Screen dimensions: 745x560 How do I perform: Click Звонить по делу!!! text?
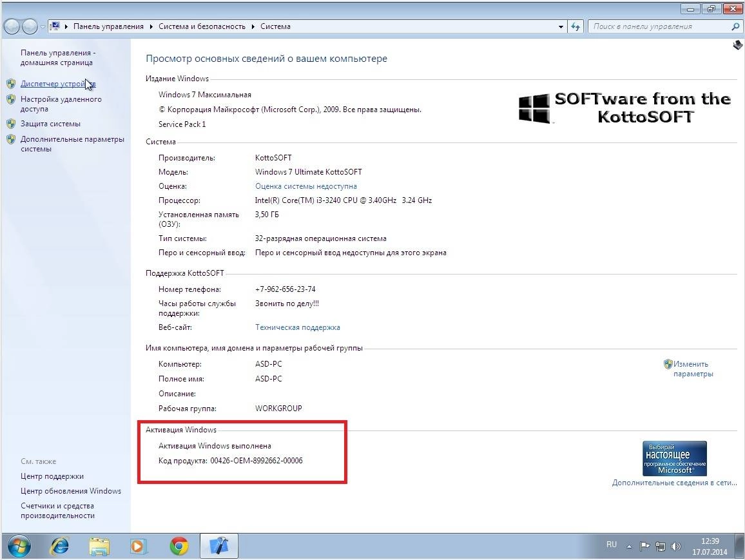coord(287,304)
